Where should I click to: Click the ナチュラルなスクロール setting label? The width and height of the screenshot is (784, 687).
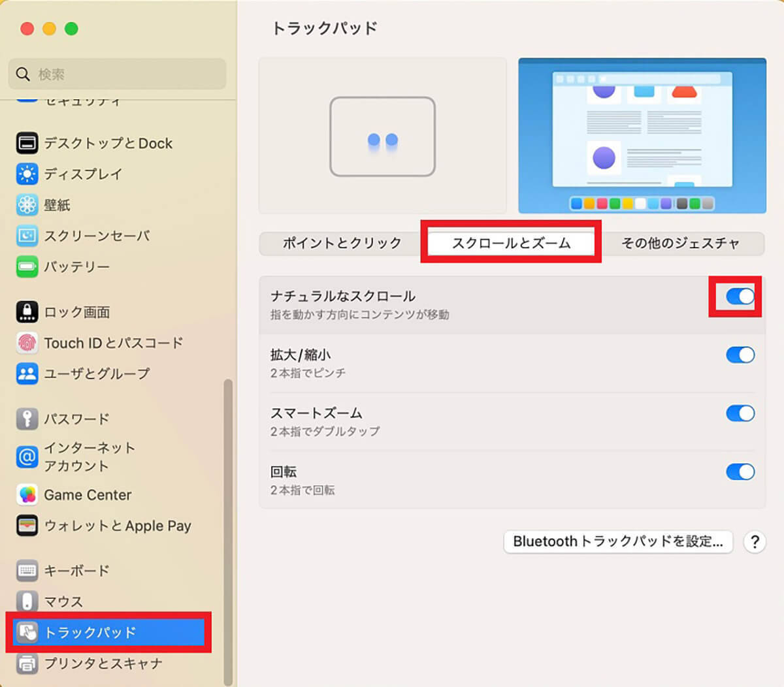coord(343,296)
